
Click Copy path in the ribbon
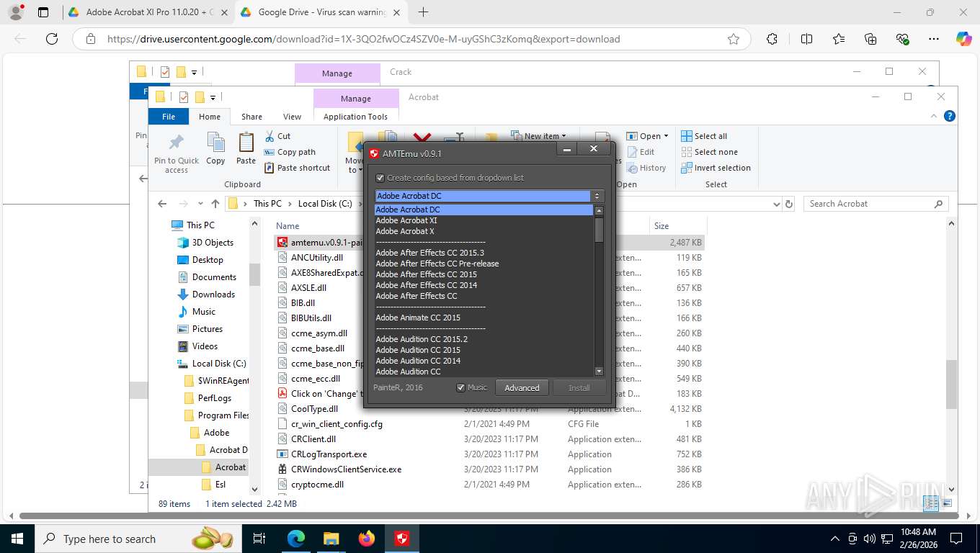click(x=290, y=152)
